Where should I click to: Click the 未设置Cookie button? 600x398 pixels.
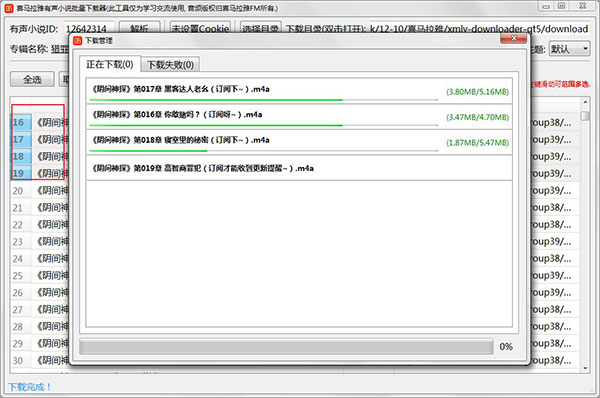pos(200,28)
